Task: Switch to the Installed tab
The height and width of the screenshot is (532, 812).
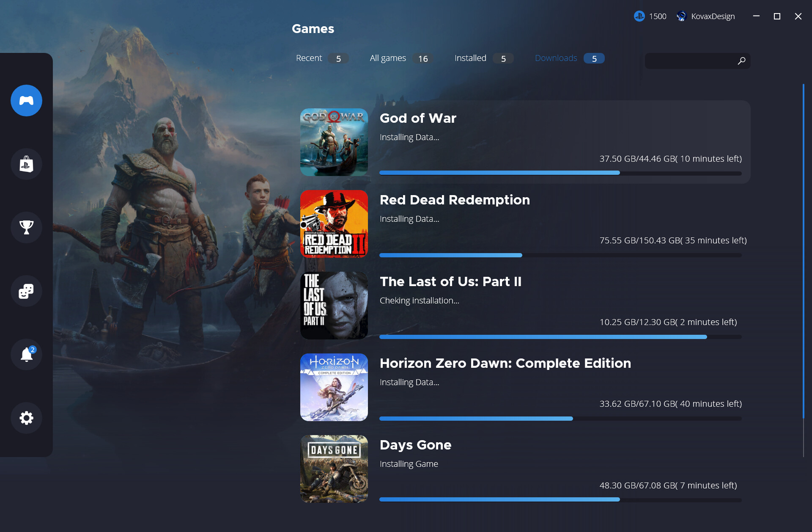Action: (470, 58)
